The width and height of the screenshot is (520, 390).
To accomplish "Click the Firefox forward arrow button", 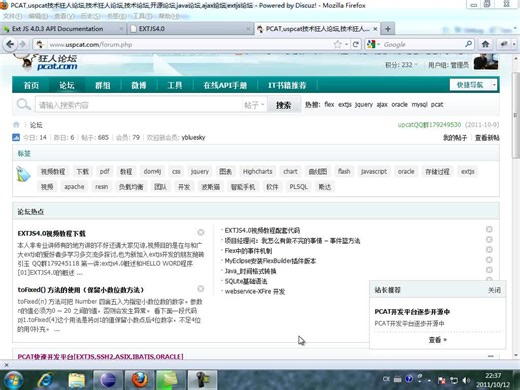I will (x=23, y=44).
